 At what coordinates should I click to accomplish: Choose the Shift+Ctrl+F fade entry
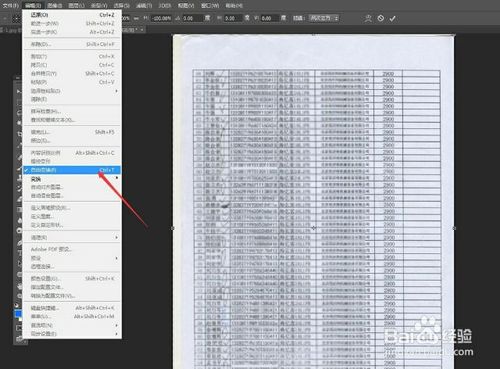(x=72, y=44)
